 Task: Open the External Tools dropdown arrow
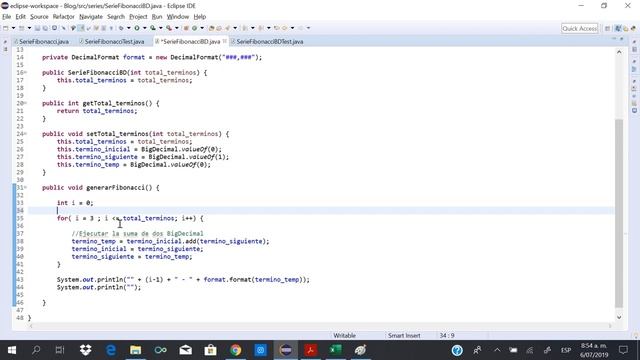point(176,28)
